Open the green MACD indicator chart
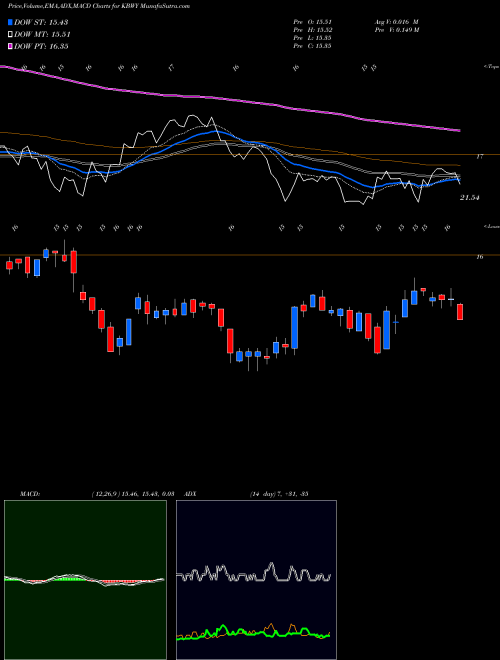 (85, 580)
